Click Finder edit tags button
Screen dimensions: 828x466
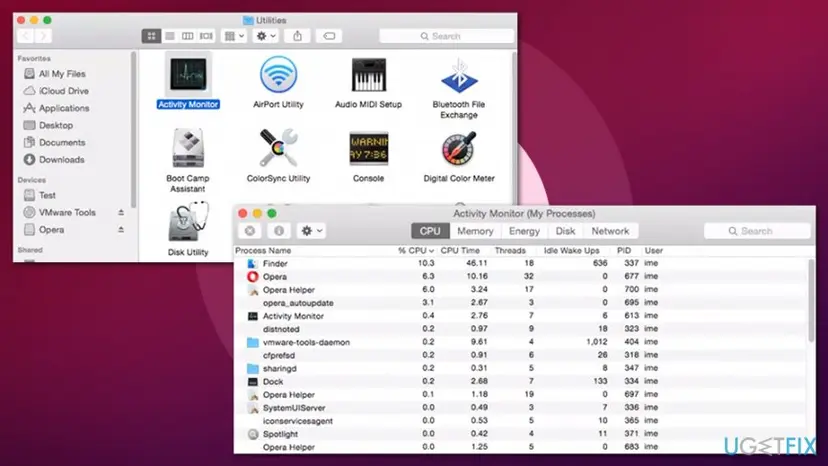pyautogui.click(x=329, y=36)
